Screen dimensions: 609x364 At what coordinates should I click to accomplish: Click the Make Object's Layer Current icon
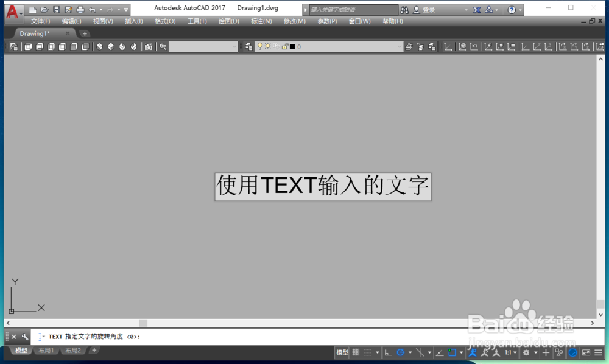(x=409, y=47)
